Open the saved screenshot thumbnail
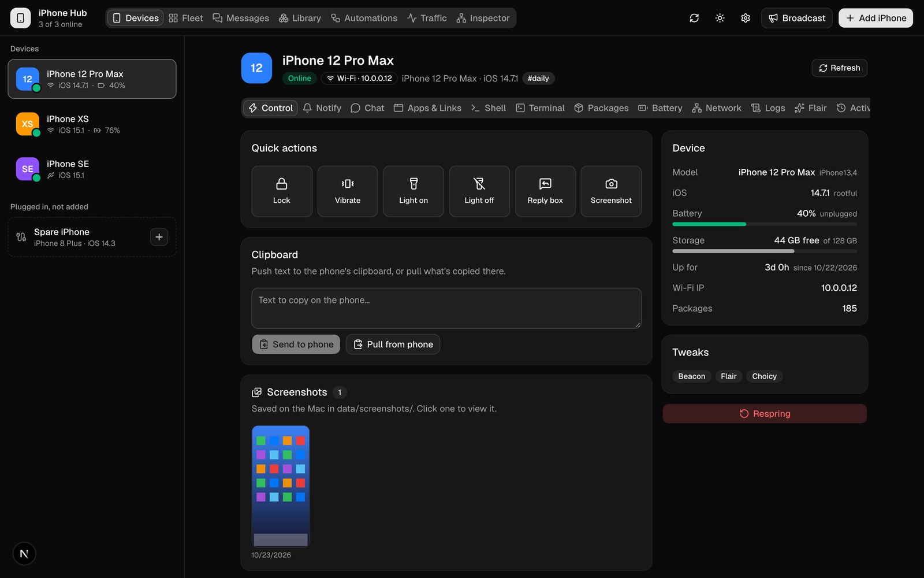The height and width of the screenshot is (578, 924). (281, 487)
